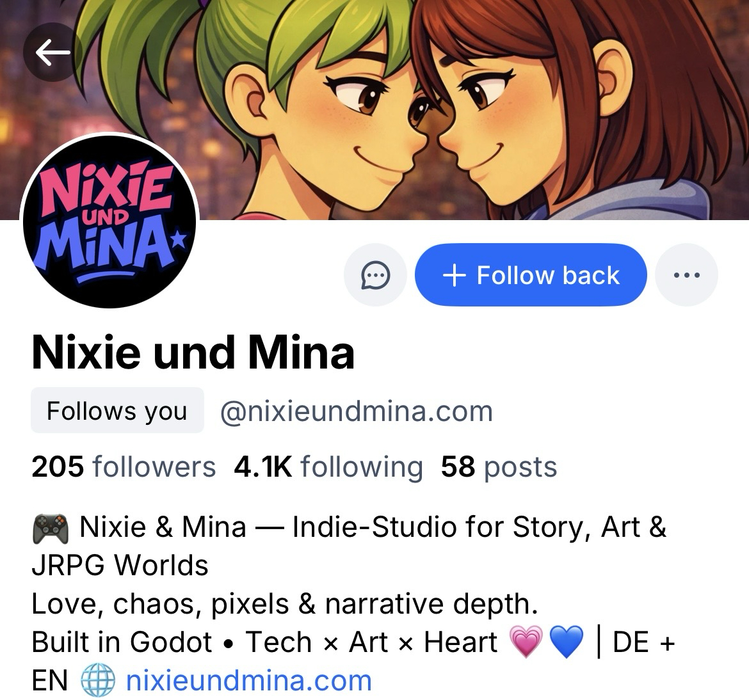Click the pink heart emoji
Viewport: 749px width, 700px height.
(526, 642)
